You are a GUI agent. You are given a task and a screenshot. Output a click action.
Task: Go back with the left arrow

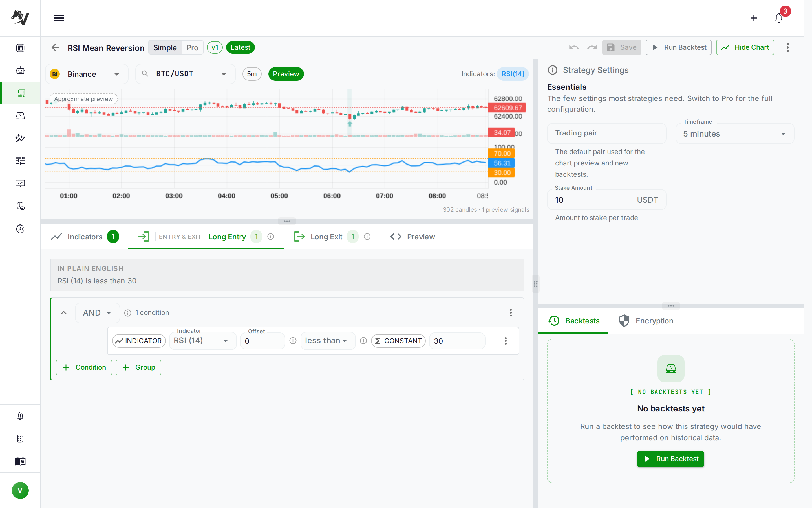tap(55, 47)
